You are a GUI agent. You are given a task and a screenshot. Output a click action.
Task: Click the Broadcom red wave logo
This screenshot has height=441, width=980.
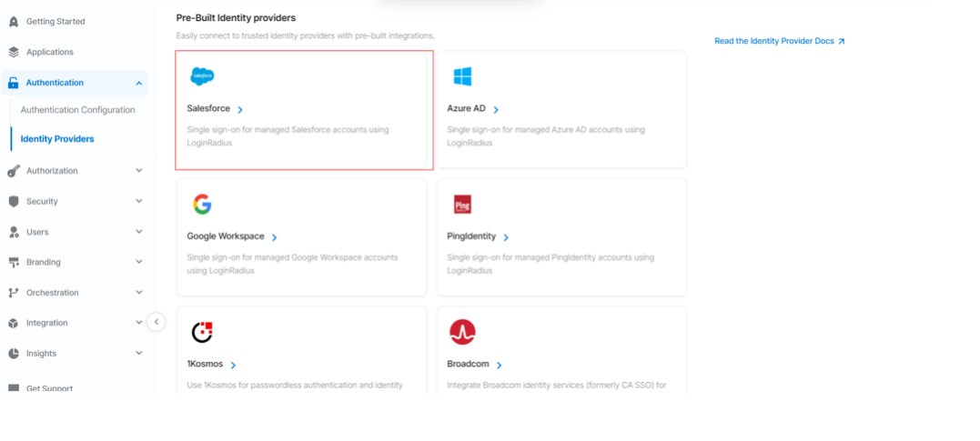click(x=462, y=332)
